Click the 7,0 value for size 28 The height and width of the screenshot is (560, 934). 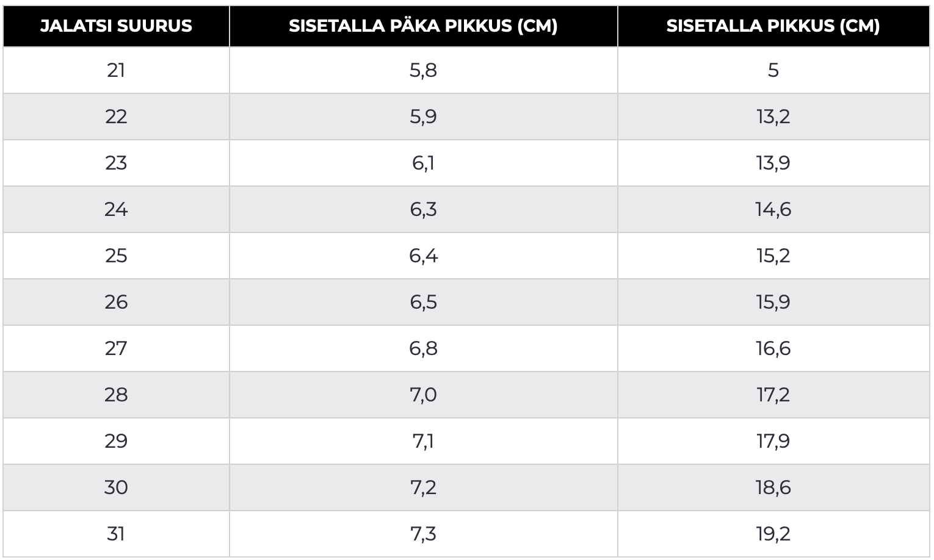pyautogui.click(x=423, y=395)
